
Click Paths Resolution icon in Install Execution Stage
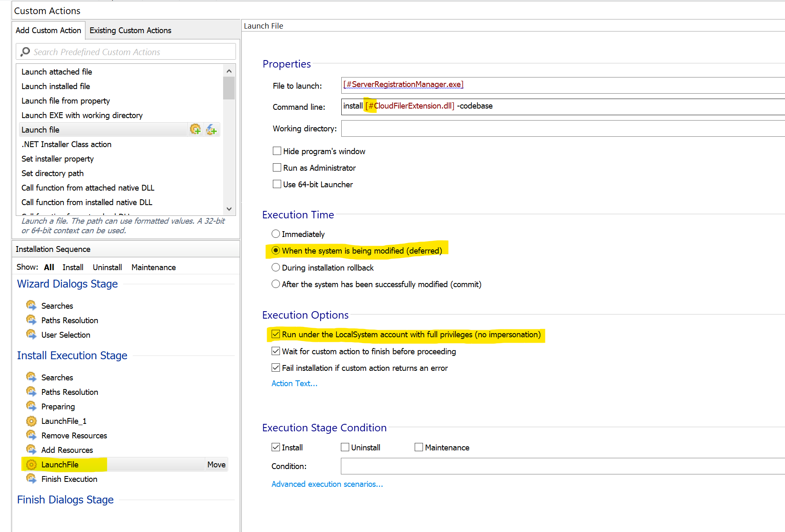pyautogui.click(x=31, y=392)
